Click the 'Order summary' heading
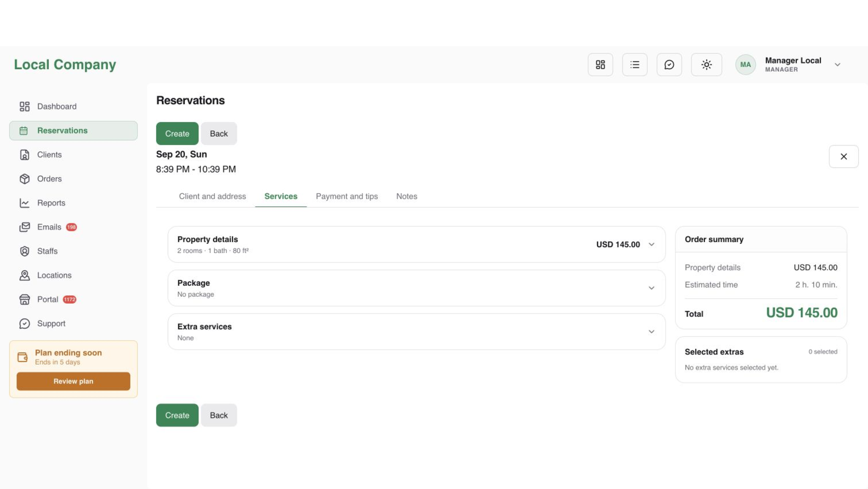This screenshot has height=489, width=868. 714,240
